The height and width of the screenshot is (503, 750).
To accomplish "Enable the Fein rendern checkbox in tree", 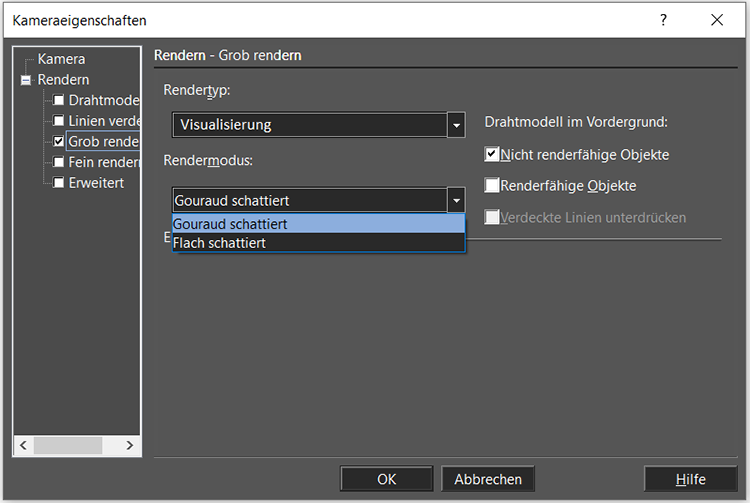I will [x=58, y=162].
